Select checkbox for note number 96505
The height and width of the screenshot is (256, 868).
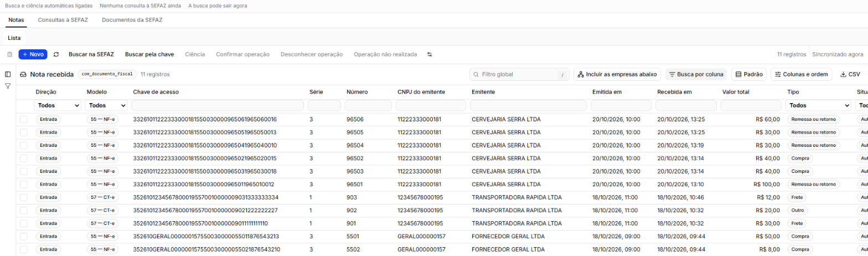click(x=24, y=132)
